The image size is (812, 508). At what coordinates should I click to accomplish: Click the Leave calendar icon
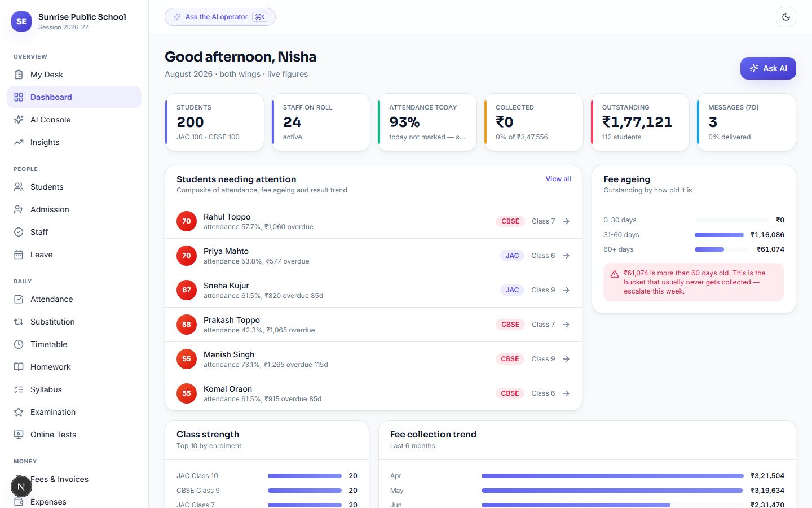[19, 255]
